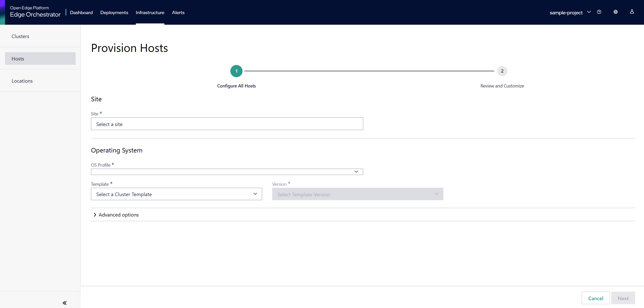
Task: Select Hosts in the sidebar
Action: click(40, 58)
